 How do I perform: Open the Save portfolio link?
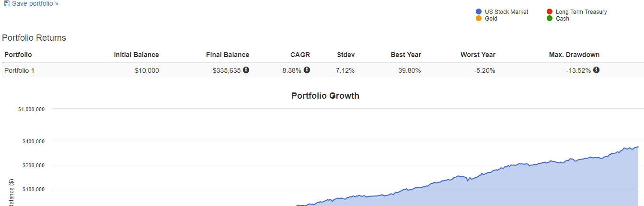pos(35,4)
